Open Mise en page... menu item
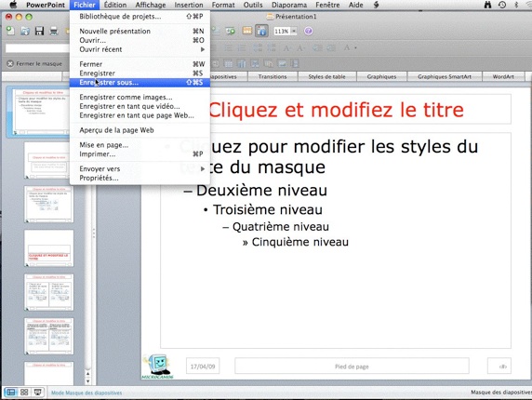This screenshot has height=400, width=532. coord(140,145)
